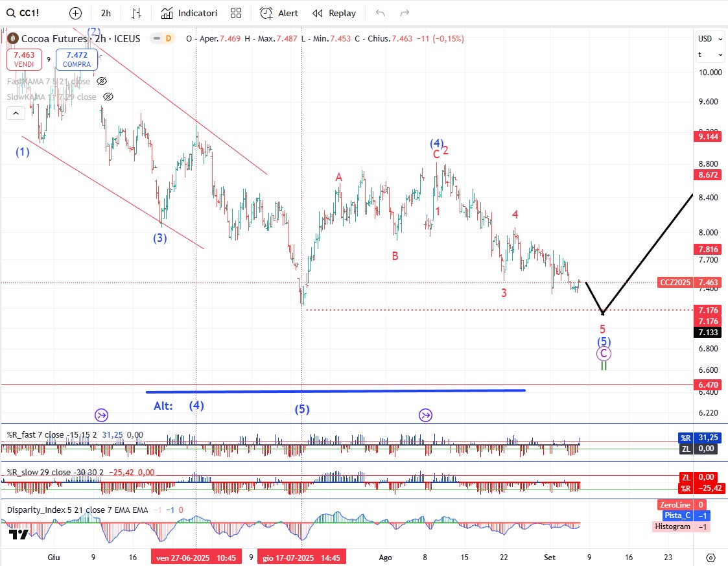Click the 8.672 price level label
The height and width of the screenshot is (566, 728).
708,175
